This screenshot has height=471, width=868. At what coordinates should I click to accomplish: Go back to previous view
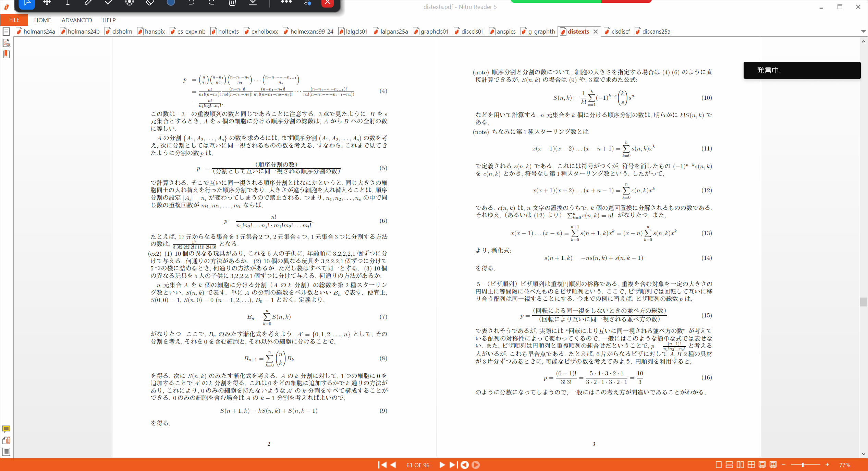465,465
